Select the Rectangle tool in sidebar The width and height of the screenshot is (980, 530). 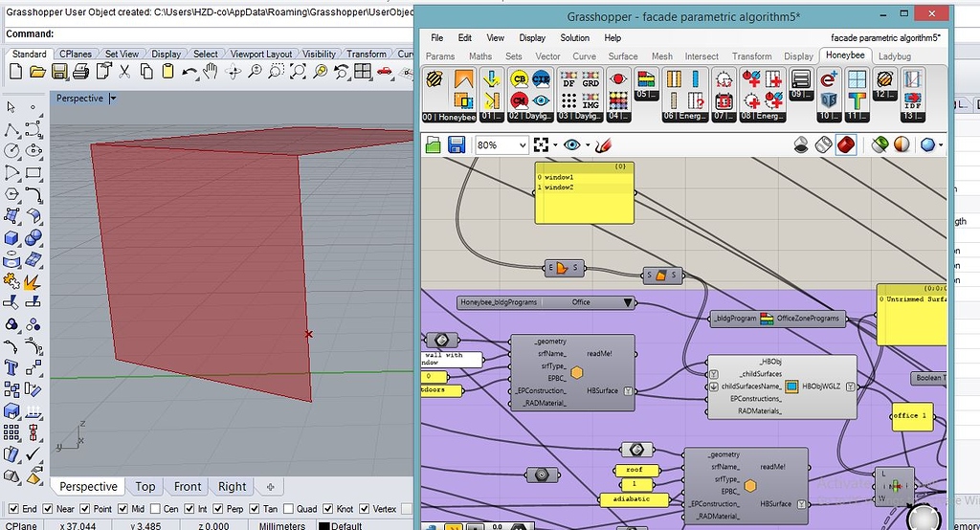click(33, 173)
